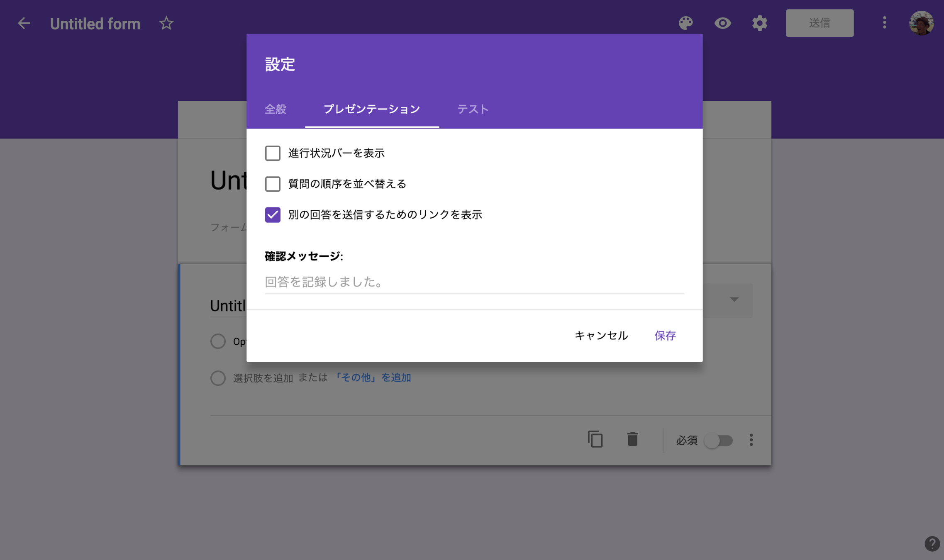Open the header three-dot more menu

pyautogui.click(x=884, y=23)
